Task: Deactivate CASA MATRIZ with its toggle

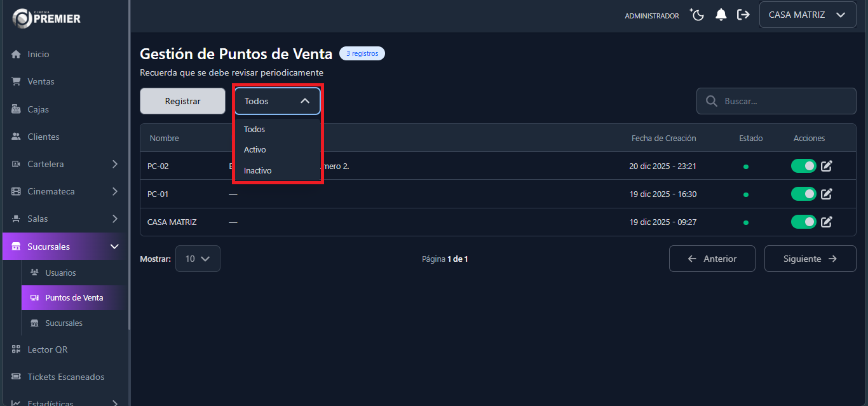Action: [x=803, y=222]
